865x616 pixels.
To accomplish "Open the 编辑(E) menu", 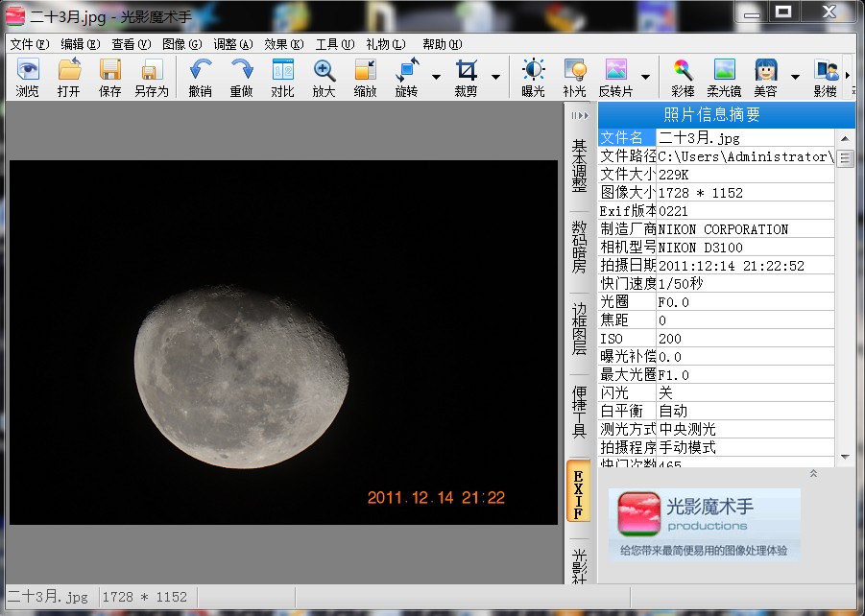I will (x=81, y=44).
